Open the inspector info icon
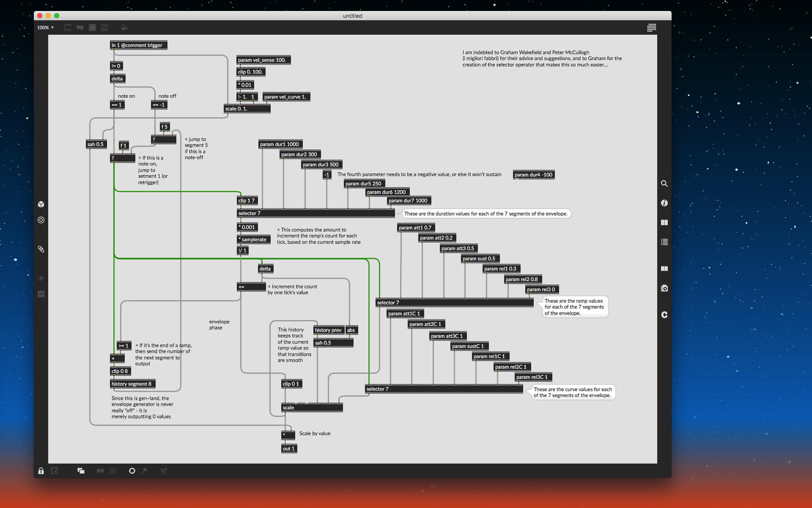812x508 pixels. 664,203
